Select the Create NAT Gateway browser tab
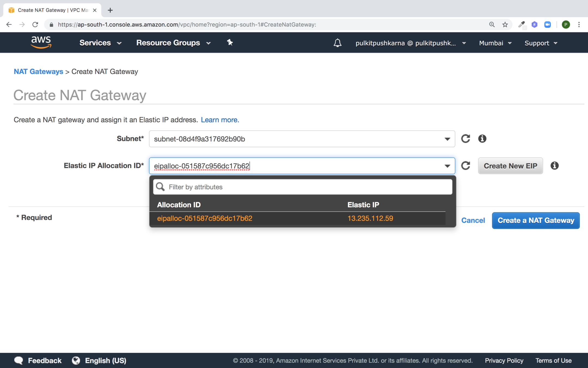This screenshot has width=588, height=368. coord(52,10)
